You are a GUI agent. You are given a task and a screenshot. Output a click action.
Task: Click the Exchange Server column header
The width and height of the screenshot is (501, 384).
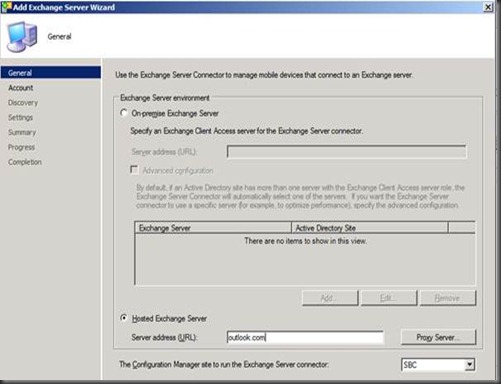coord(213,228)
